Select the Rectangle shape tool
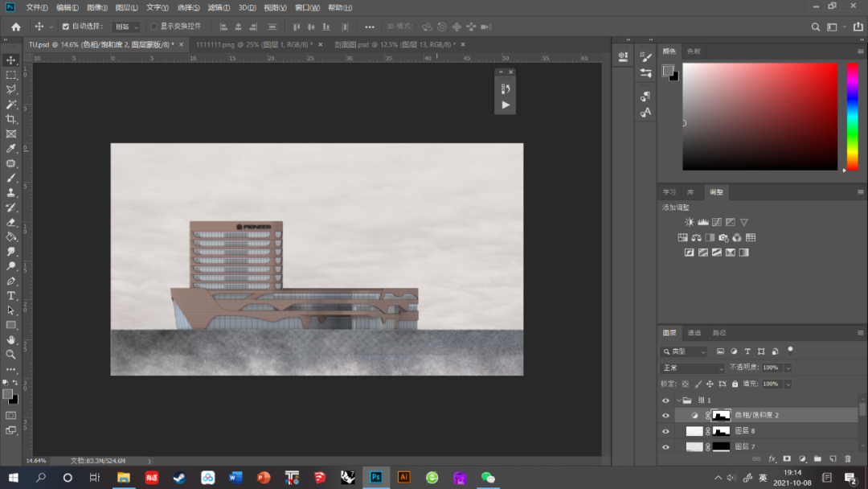 tap(11, 325)
